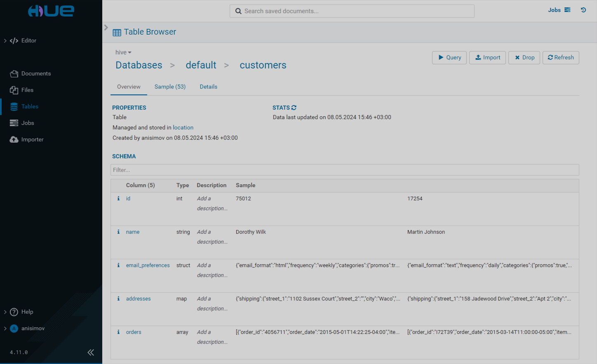The image size is (597, 364).
Task: Expand the Editor submenu arrow
Action: (5, 40)
